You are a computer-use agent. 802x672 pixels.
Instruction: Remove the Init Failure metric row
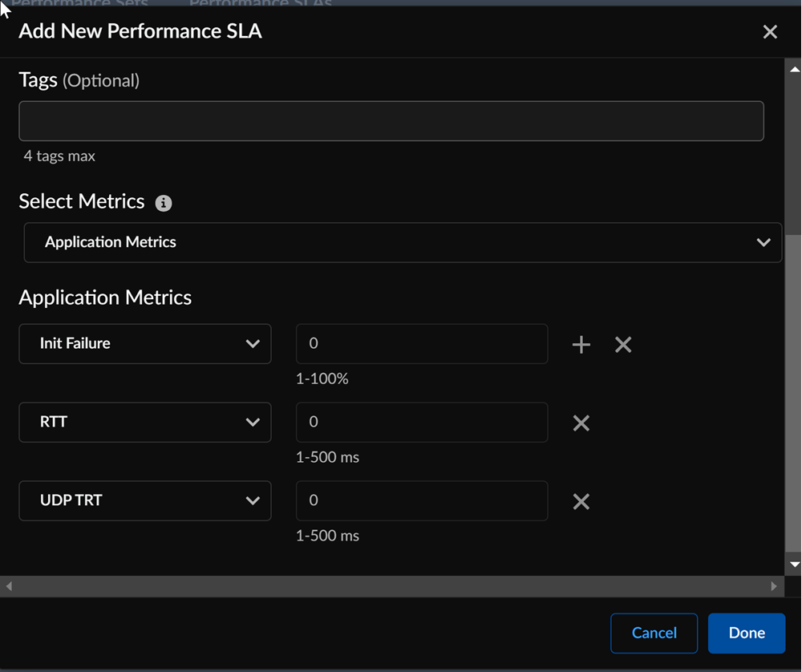623,345
